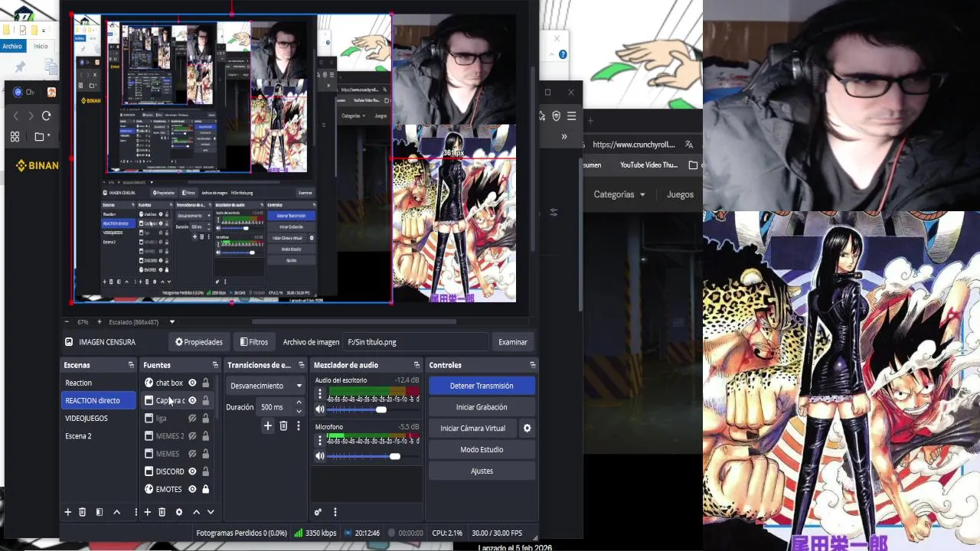Unlock the EMOTES source lock
Screen dimensions: 980x551
[x=205, y=489]
